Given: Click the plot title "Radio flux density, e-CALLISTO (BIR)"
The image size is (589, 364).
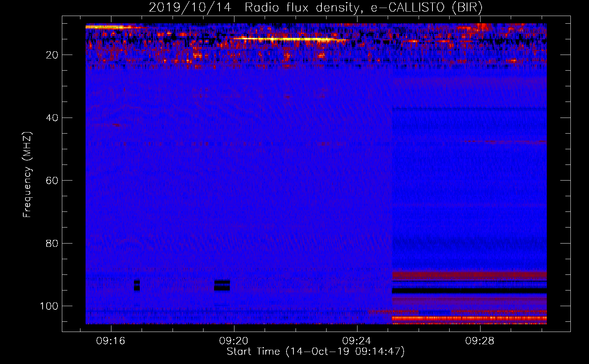Looking at the screenshot, I should [363, 7].
